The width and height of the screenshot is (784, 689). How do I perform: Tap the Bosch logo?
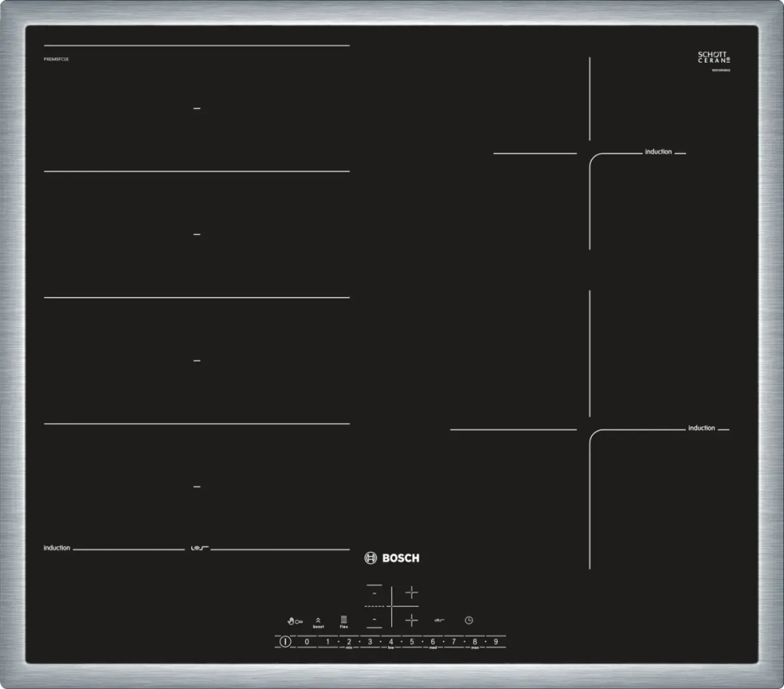392,557
